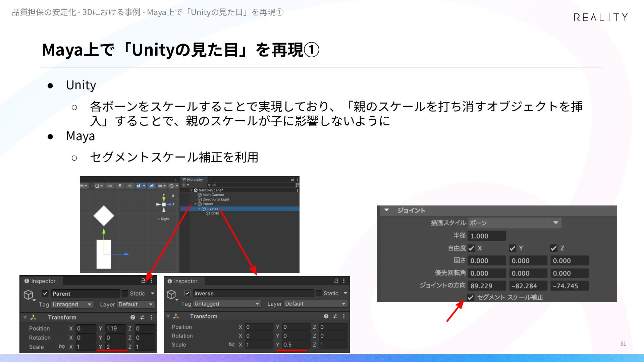Open Transform help in Parent Inspector
Screen dimensions: 644x362
click(x=133, y=317)
